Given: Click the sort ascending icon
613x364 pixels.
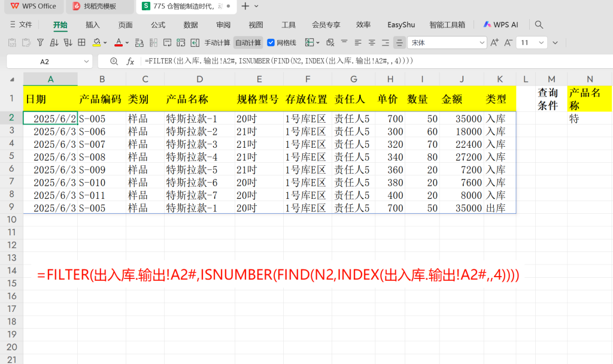Looking at the screenshot, I should (54, 43).
